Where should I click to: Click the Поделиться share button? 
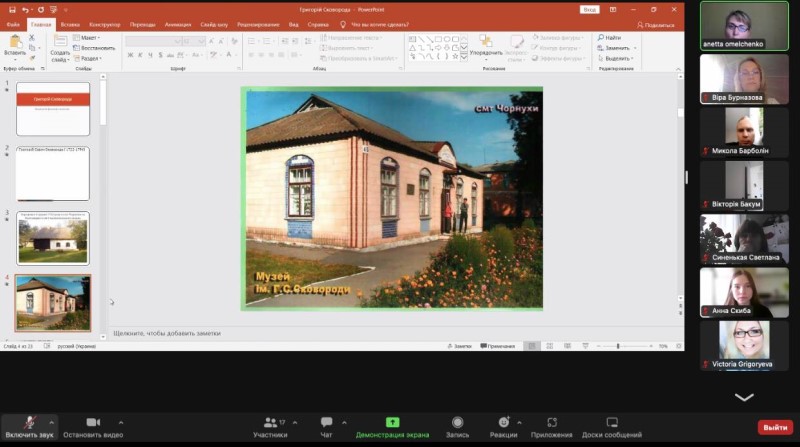click(656, 25)
